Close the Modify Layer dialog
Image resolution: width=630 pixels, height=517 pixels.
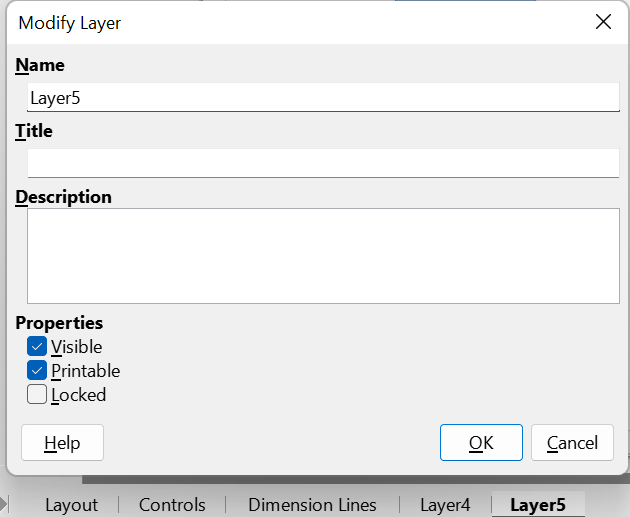pos(603,22)
